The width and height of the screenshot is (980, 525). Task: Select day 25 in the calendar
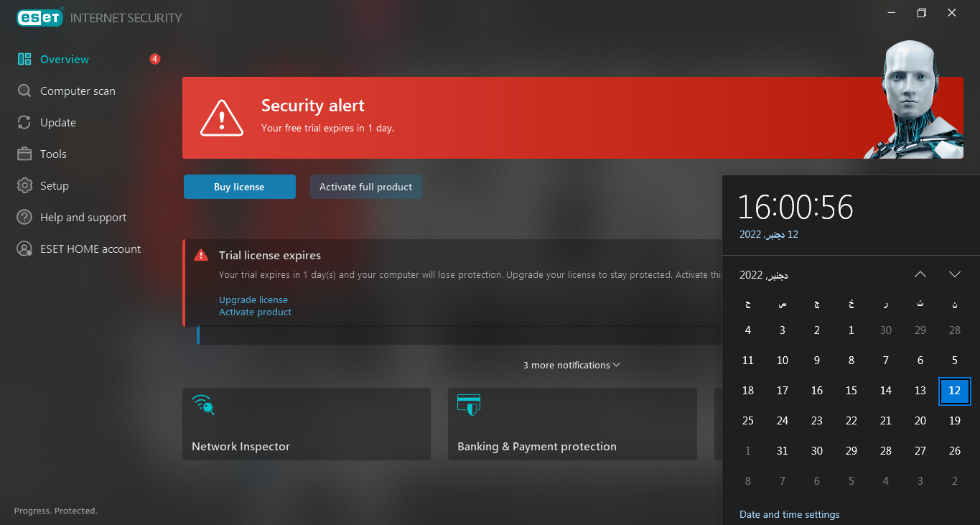748,421
